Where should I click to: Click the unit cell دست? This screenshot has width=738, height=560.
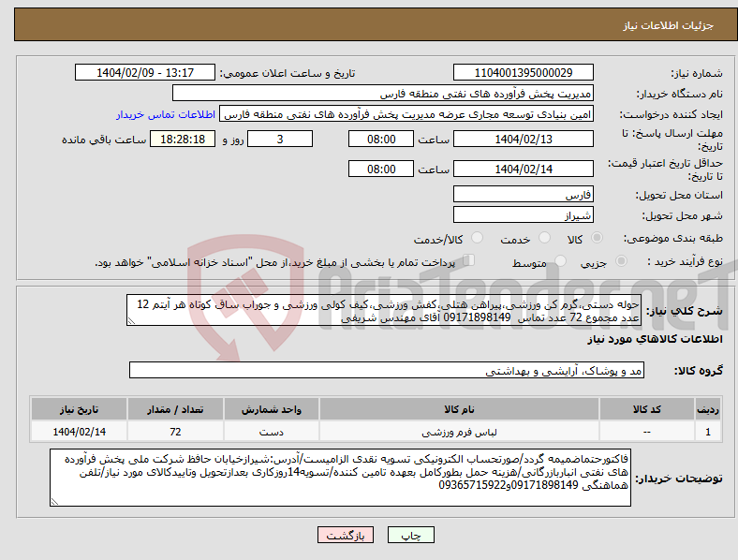(x=272, y=432)
